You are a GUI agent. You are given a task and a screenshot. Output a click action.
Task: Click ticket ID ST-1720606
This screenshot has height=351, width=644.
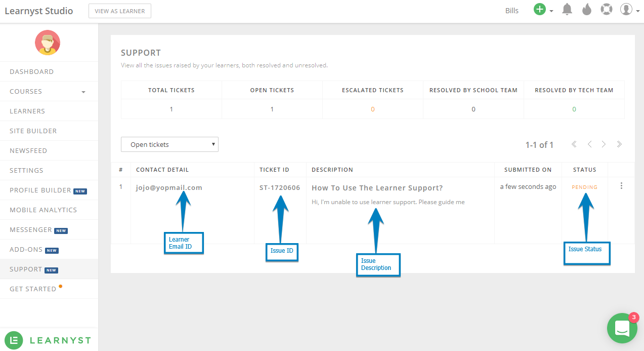pyautogui.click(x=280, y=187)
